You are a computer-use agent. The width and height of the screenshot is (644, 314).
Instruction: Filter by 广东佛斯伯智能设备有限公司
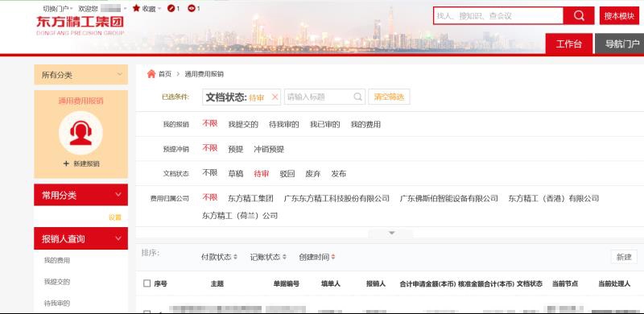tap(449, 199)
